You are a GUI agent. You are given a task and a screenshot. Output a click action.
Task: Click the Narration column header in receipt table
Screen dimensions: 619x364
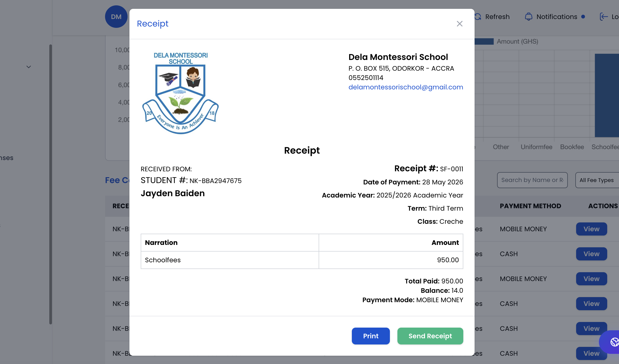click(x=230, y=242)
